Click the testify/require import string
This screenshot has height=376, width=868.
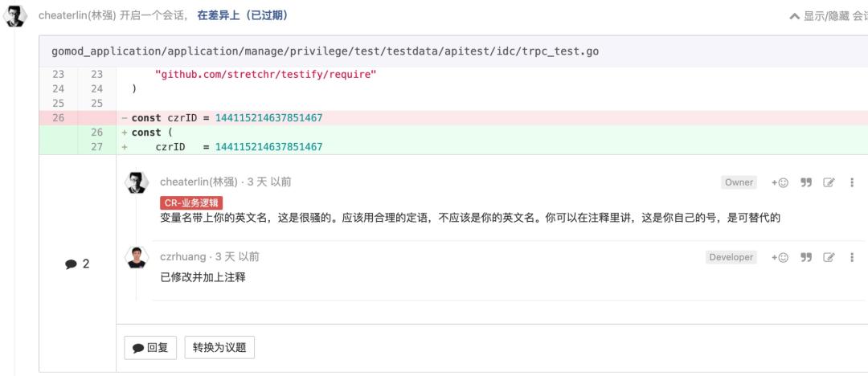266,74
